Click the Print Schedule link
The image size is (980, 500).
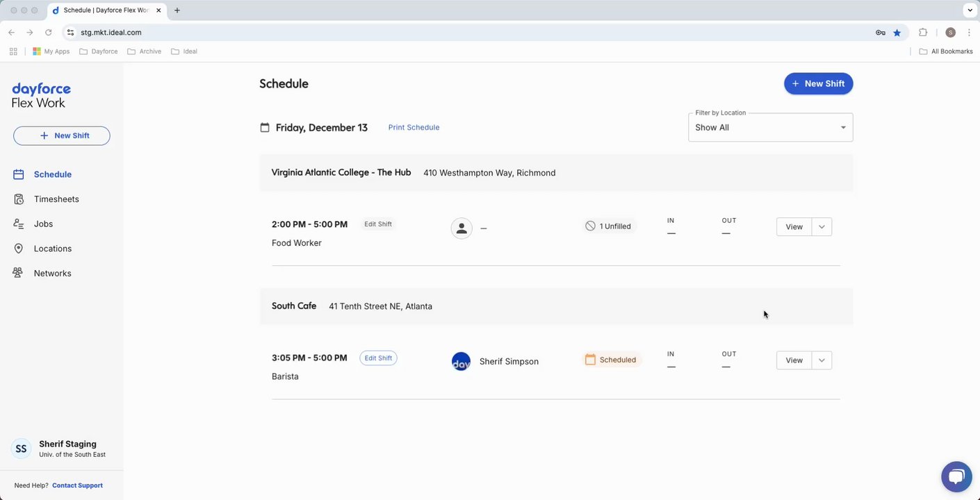[414, 128]
